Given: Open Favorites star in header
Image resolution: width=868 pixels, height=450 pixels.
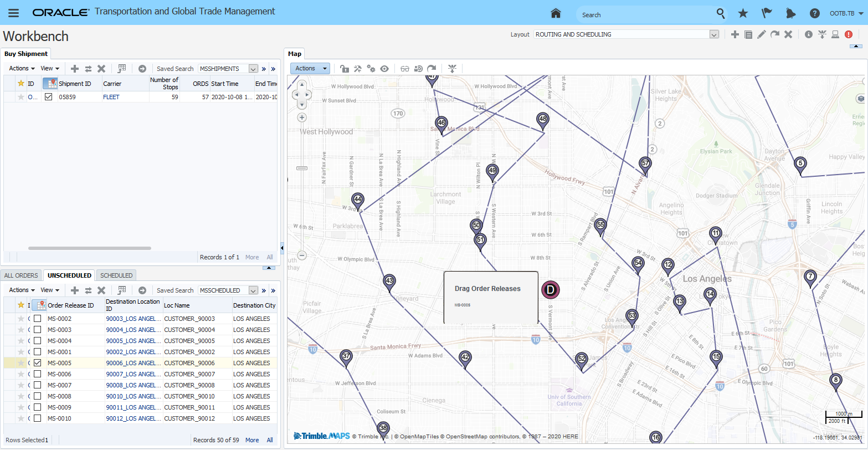Looking at the screenshot, I should [743, 13].
